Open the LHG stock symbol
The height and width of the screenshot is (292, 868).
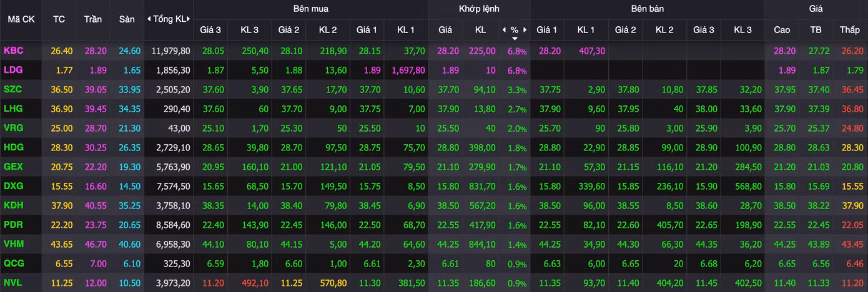[13, 109]
